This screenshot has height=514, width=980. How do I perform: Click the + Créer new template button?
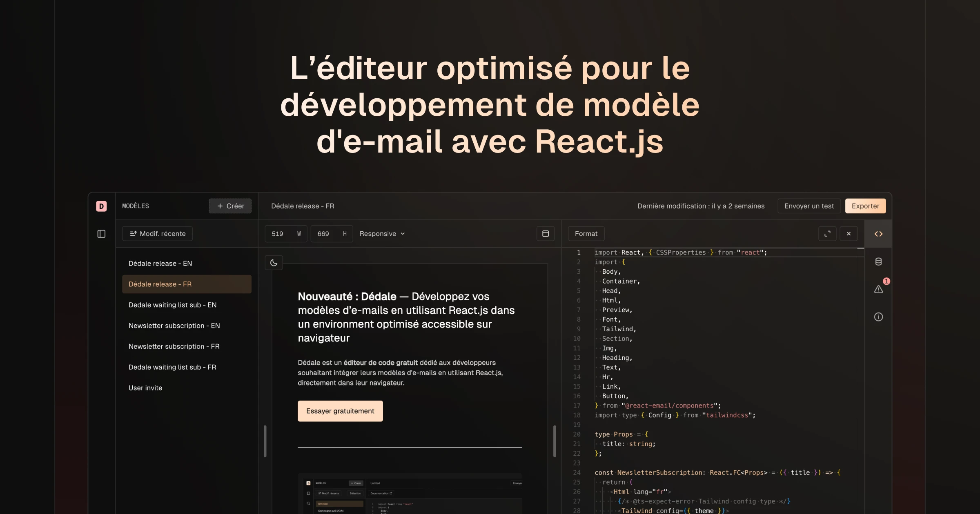(x=230, y=206)
